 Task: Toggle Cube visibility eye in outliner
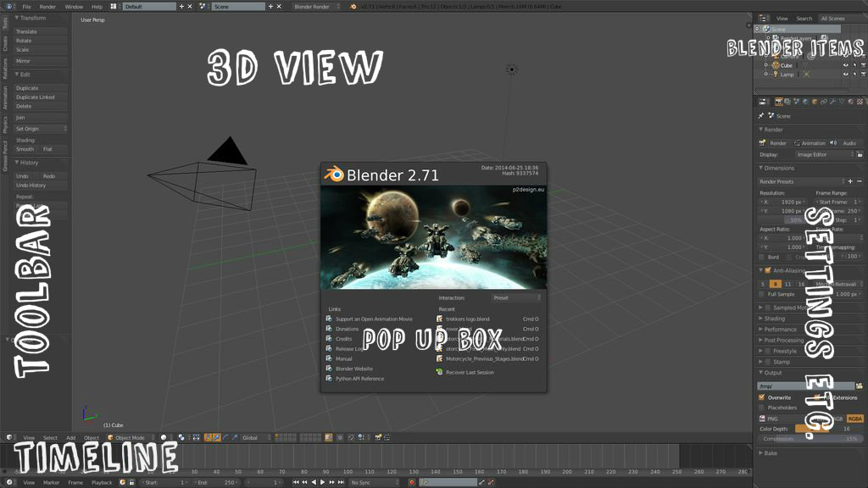[x=845, y=65]
